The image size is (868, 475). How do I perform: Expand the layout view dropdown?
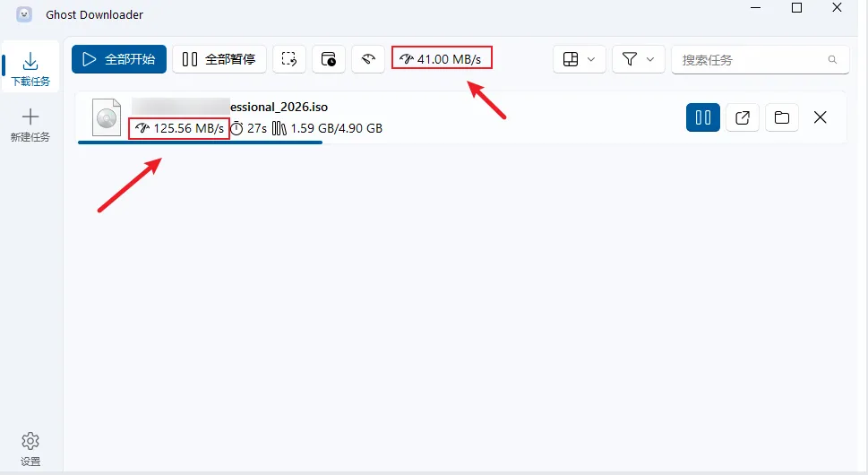(x=579, y=59)
